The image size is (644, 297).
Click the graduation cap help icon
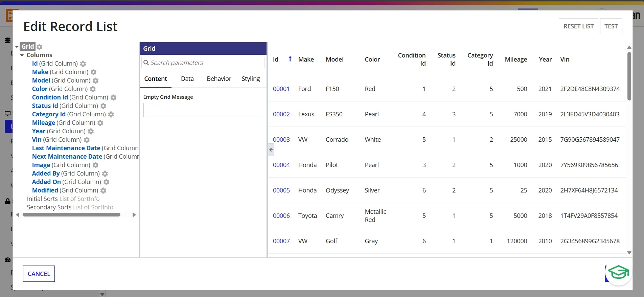pos(619,272)
